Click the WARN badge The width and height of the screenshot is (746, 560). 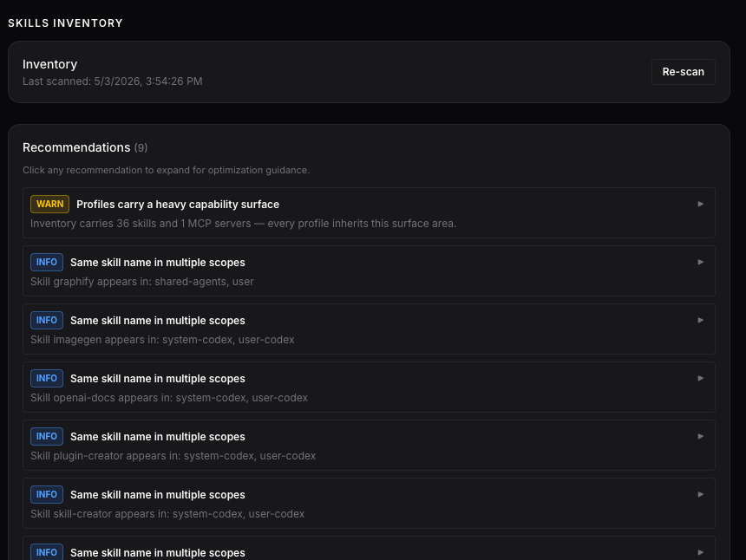coord(50,204)
